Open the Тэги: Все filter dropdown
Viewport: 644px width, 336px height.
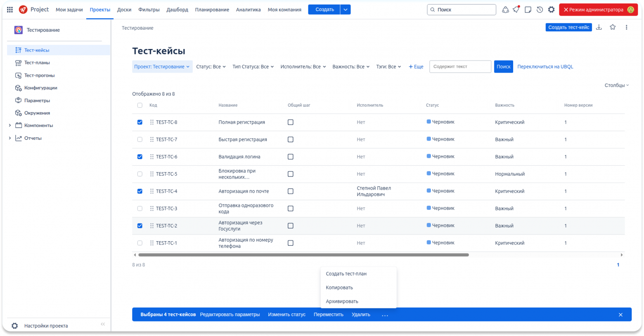coord(388,67)
